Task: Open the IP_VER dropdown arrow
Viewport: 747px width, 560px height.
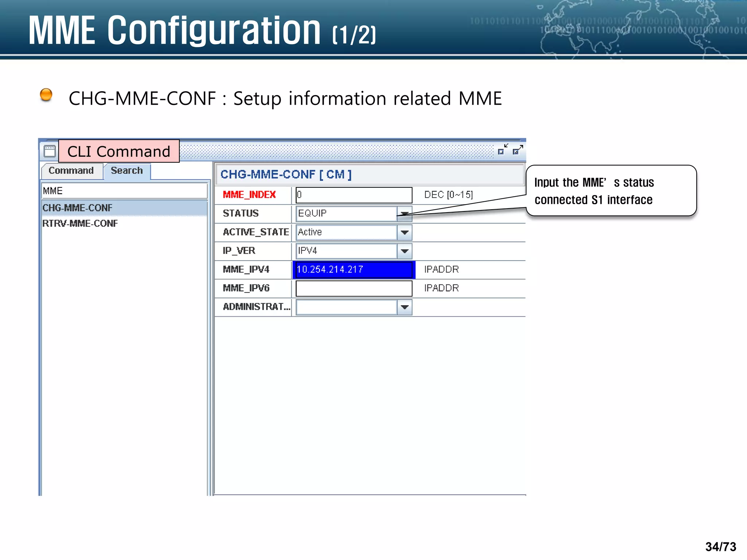Action: pyautogui.click(x=405, y=251)
